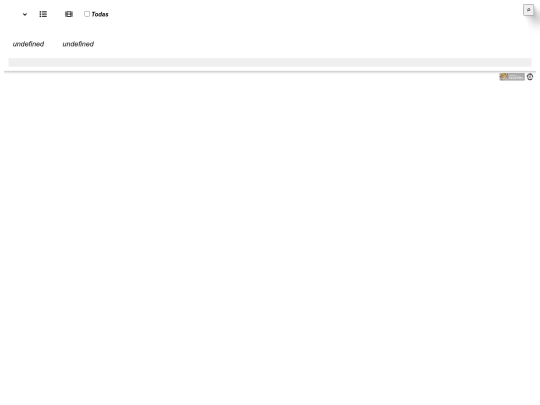Switch to list view icon
The width and height of the screenshot is (540, 405).
(43, 14)
